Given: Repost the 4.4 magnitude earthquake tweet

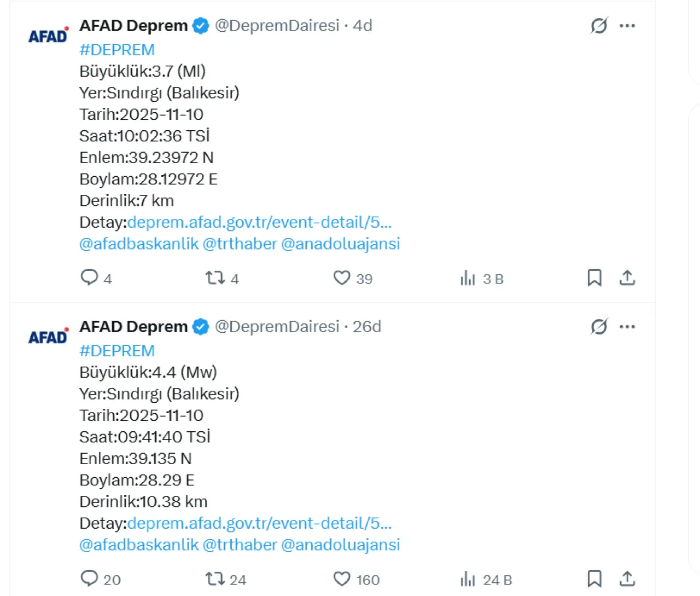Looking at the screenshot, I should point(215,578).
